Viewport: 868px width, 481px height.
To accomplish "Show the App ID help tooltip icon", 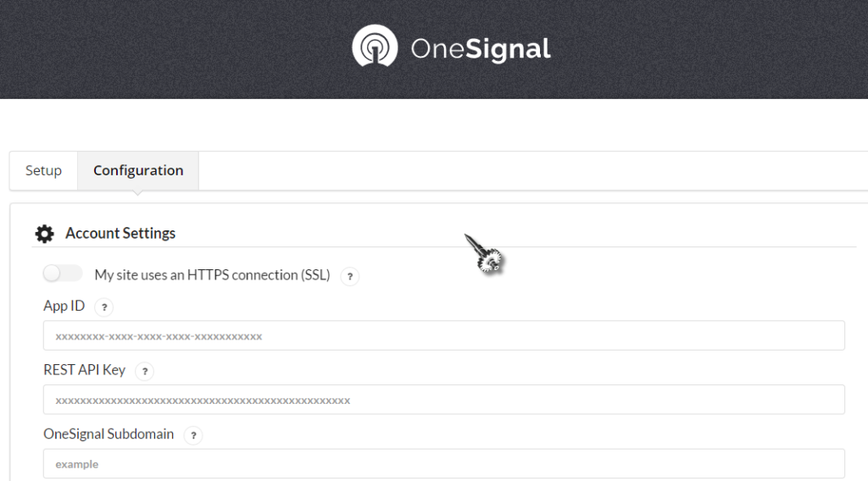I will point(103,307).
